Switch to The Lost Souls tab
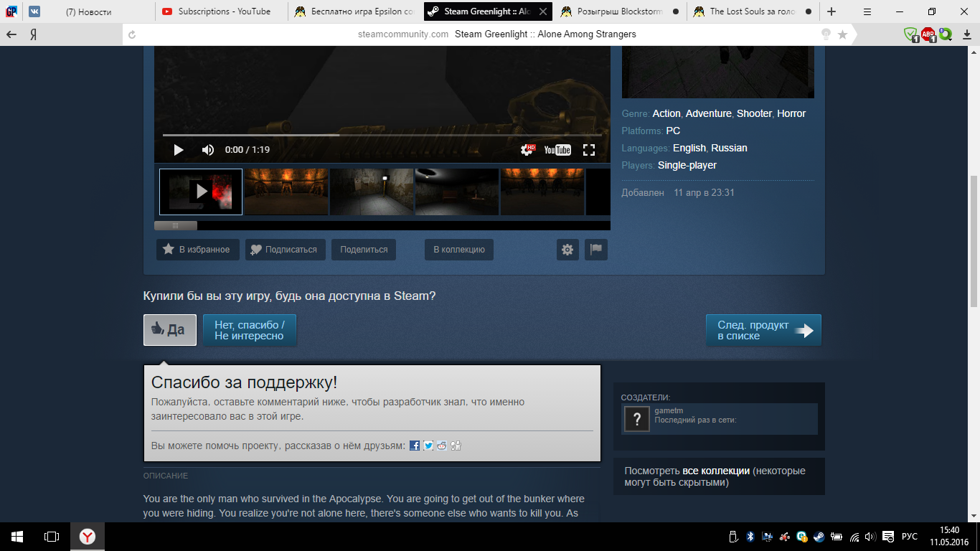This screenshot has height=551, width=980. pos(753,11)
